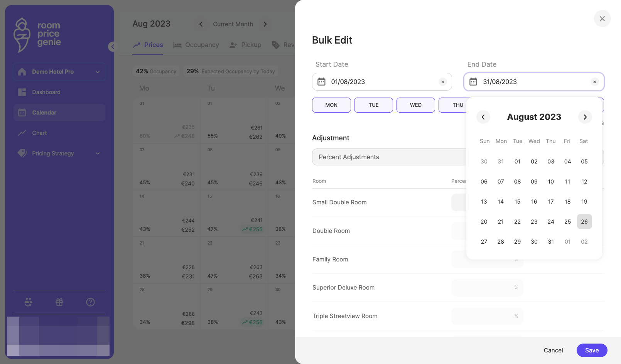Toggle the WED weekday button
Image resolution: width=621 pixels, height=364 pixels.
click(x=416, y=105)
